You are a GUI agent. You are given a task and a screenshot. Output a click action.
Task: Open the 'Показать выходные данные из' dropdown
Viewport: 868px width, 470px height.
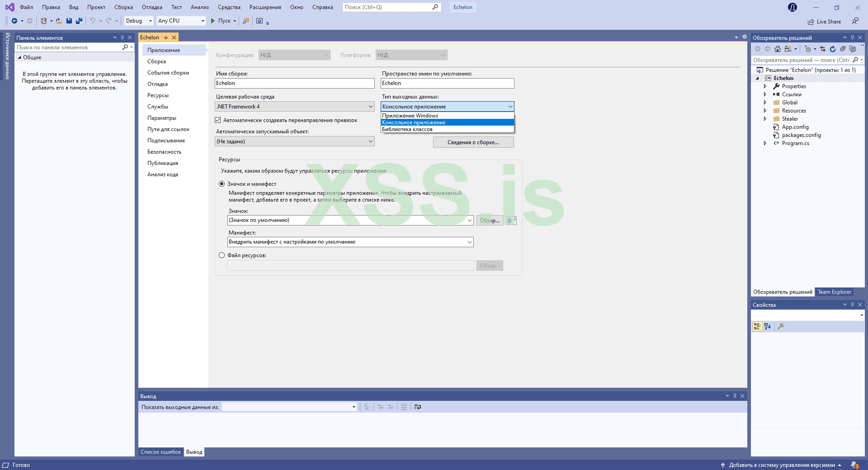click(289, 407)
